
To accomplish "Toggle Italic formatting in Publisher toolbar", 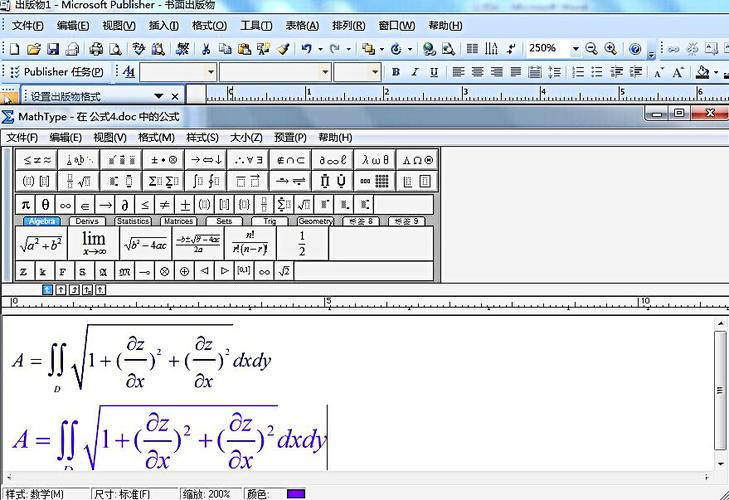I will (415, 72).
